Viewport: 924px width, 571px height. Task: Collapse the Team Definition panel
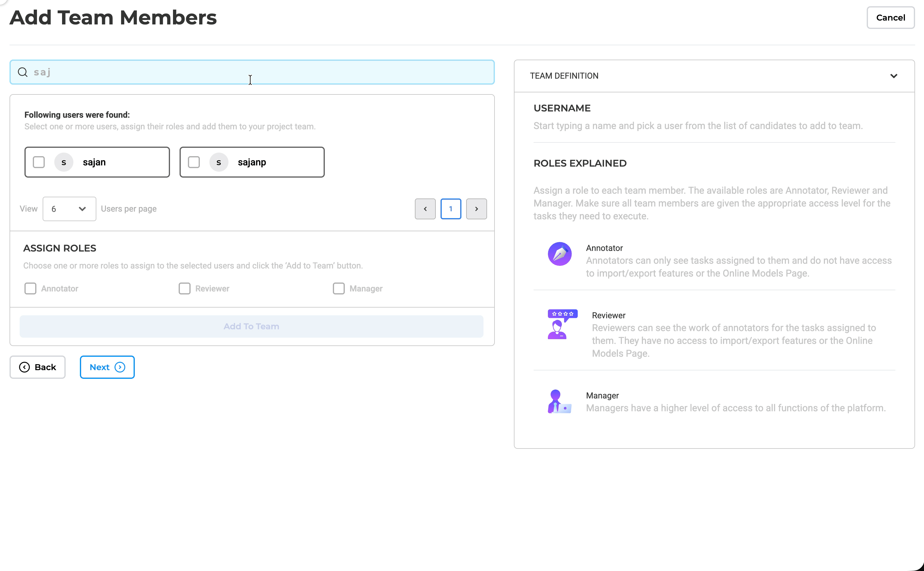pos(893,76)
